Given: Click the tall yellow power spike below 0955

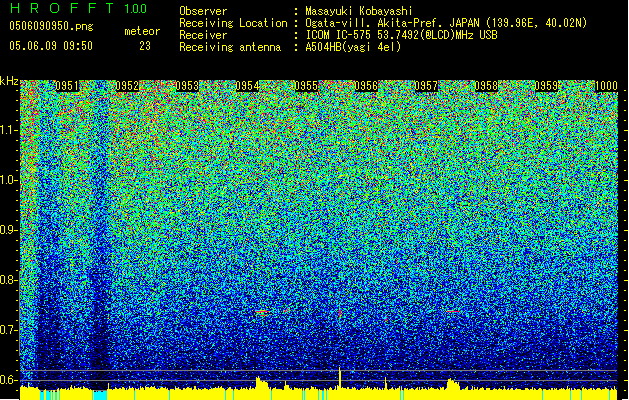Looking at the screenshot, I should point(340,377).
